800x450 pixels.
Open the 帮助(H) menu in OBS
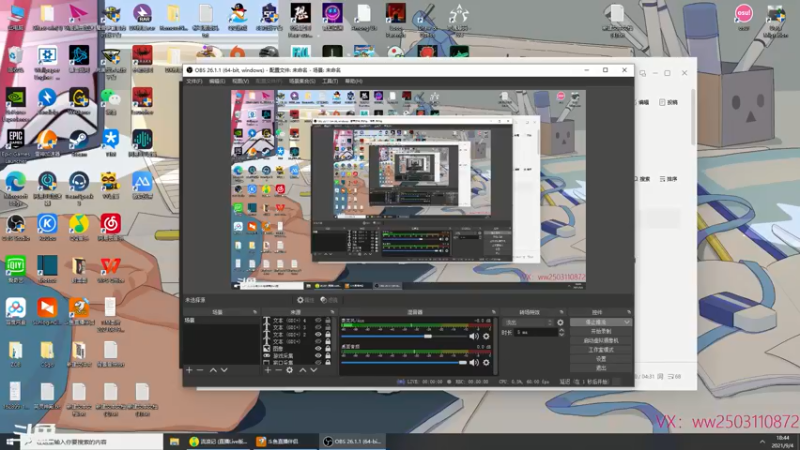354,81
